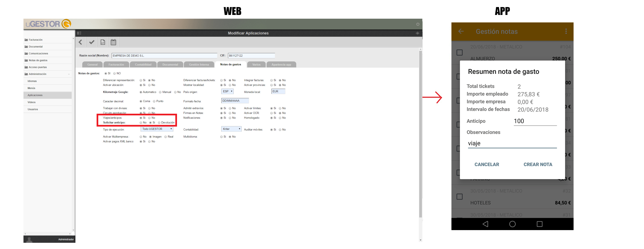Select Manual for Kilometraje Google

tap(160, 92)
